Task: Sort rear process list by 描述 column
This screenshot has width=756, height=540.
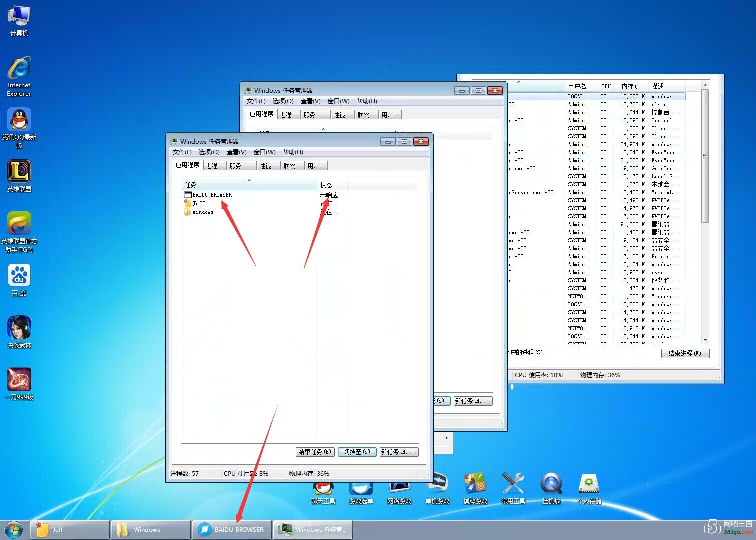Action: coord(666,86)
